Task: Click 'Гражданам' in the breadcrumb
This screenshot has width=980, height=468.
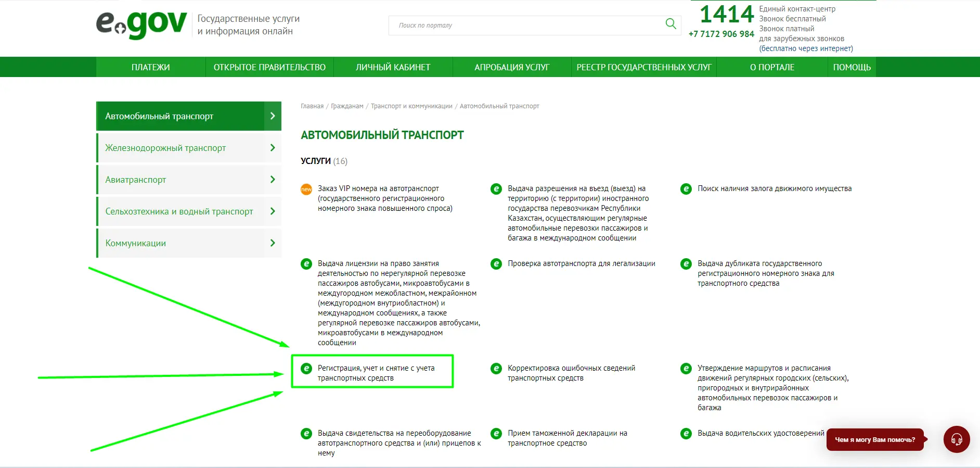Action: (x=347, y=106)
